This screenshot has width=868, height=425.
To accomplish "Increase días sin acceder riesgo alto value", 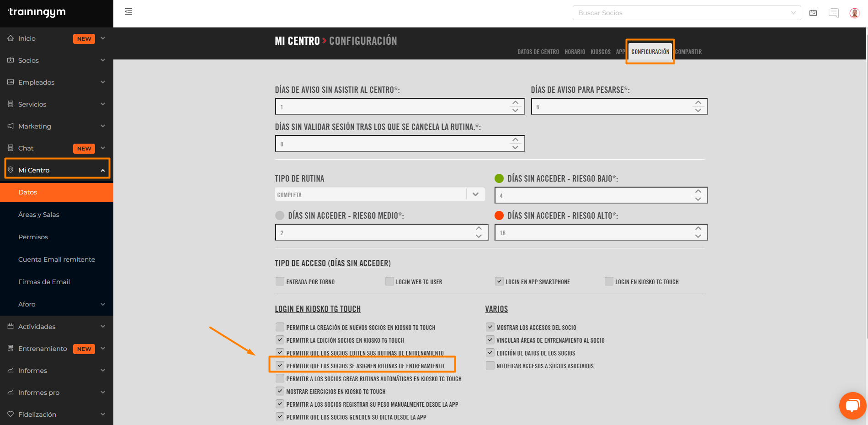I will (x=698, y=229).
